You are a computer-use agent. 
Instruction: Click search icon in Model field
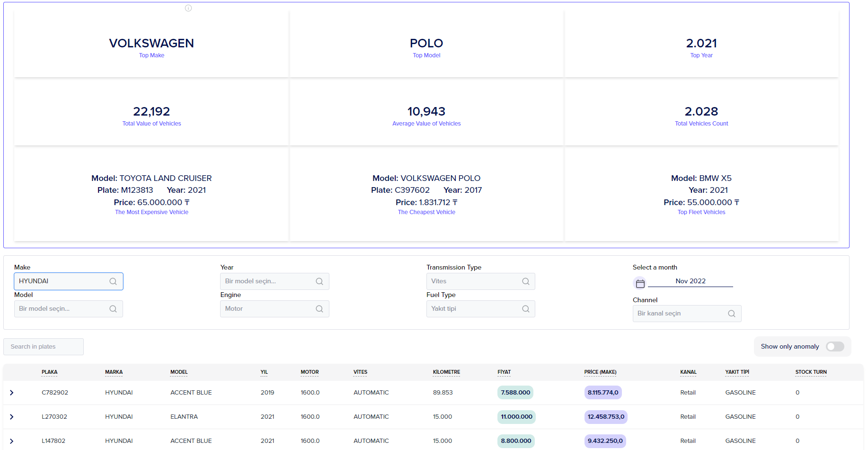tap(113, 309)
